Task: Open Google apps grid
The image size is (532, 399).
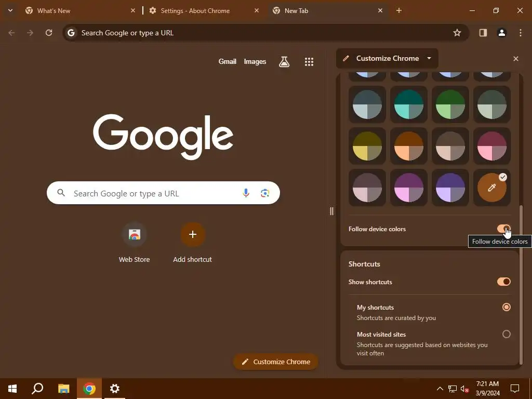Action: pyautogui.click(x=309, y=61)
